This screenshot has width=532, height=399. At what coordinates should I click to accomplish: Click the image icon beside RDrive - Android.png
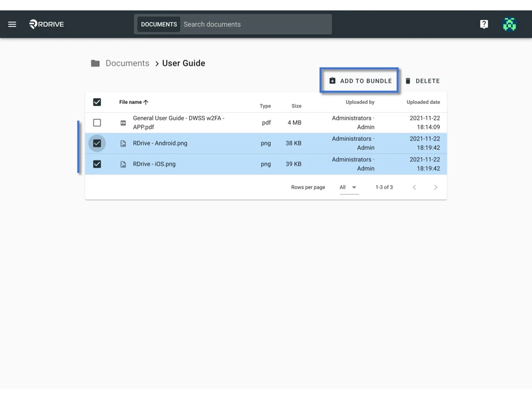coord(123,143)
